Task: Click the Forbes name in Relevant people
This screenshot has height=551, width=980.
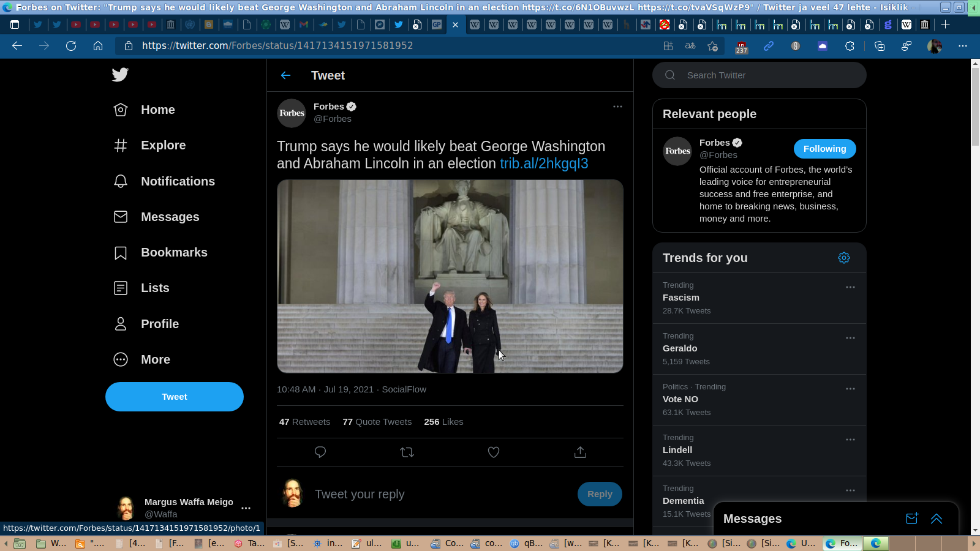Action: coord(715,143)
